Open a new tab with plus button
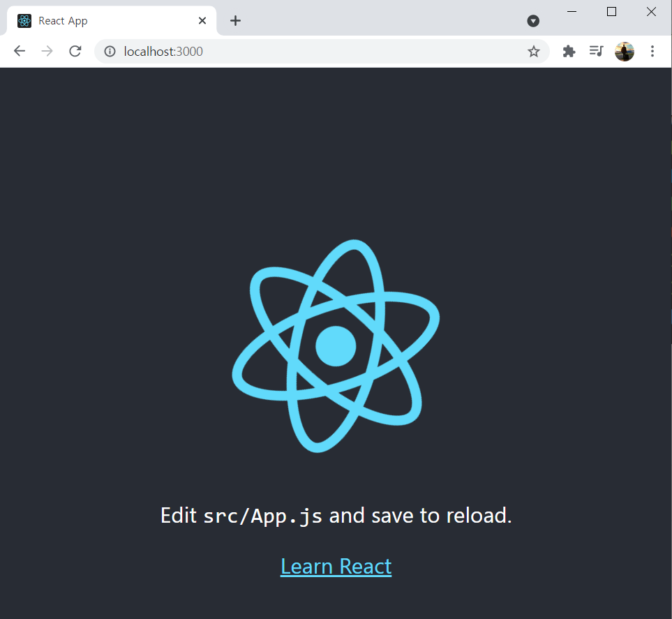 (235, 20)
